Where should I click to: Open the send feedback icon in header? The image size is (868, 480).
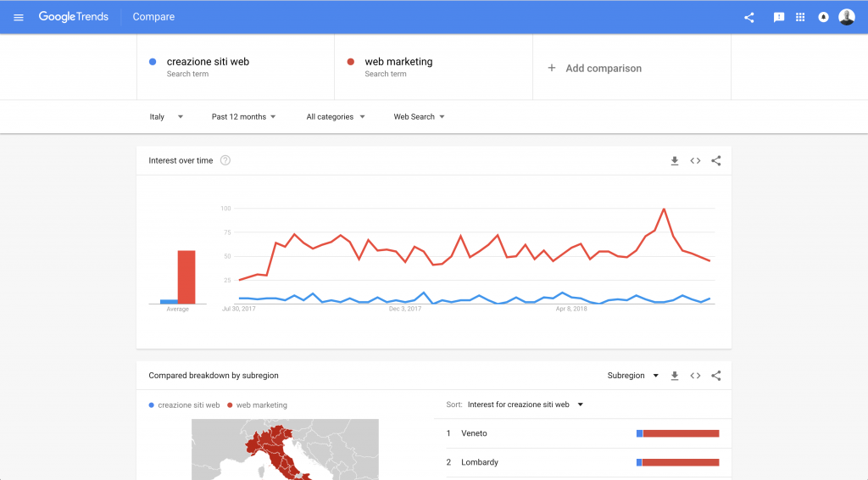pos(779,17)
